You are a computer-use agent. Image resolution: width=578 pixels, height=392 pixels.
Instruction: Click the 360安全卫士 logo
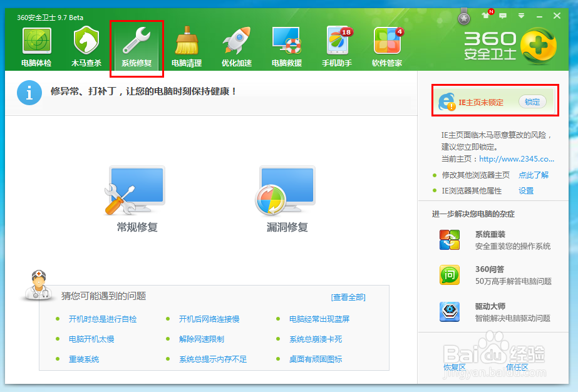(510, 46)
